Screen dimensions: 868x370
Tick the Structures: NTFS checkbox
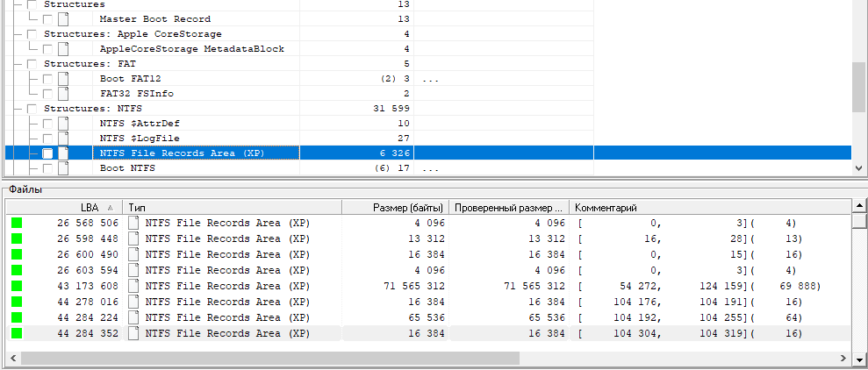pyautogui.click(x=32, y=109)
